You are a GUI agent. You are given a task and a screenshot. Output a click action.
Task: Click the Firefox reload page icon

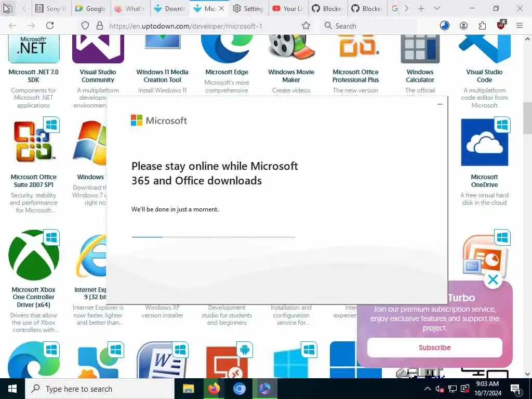50,25
